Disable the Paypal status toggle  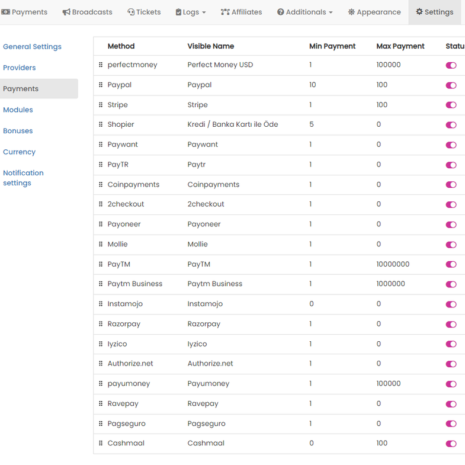tap(451, 85)
